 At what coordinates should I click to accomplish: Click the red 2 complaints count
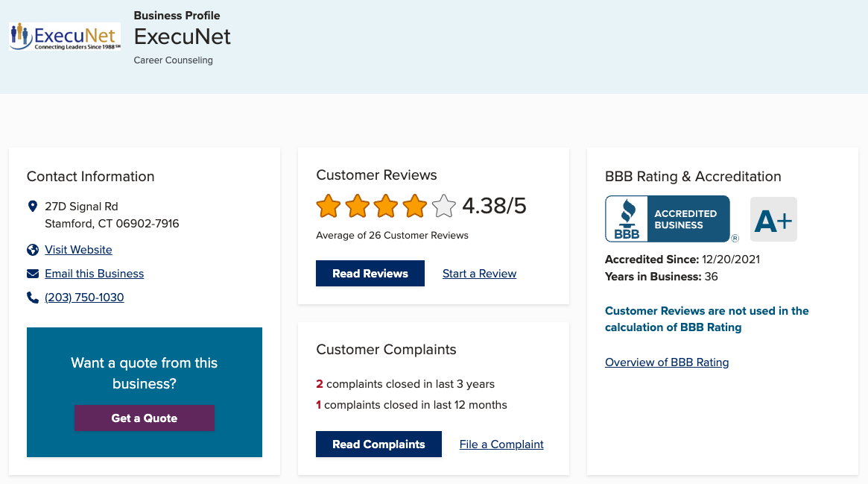click(320, 384)
